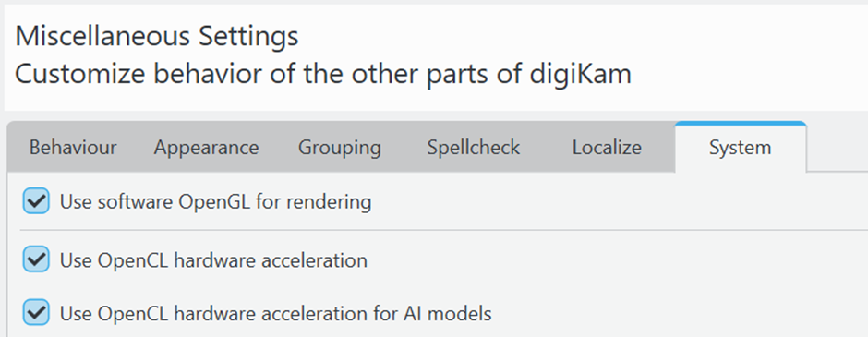Click empty tab bar area right of System

(x=836, y=147)
